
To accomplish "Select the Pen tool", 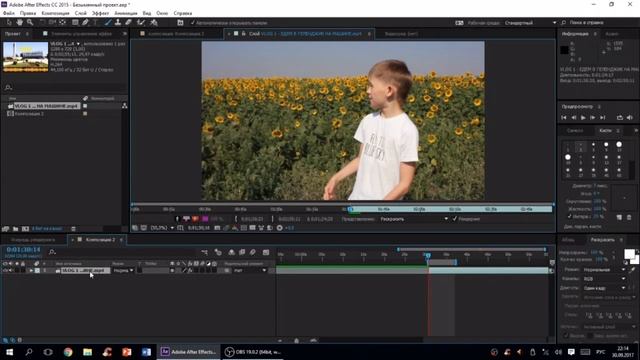I will pos(85,22).
